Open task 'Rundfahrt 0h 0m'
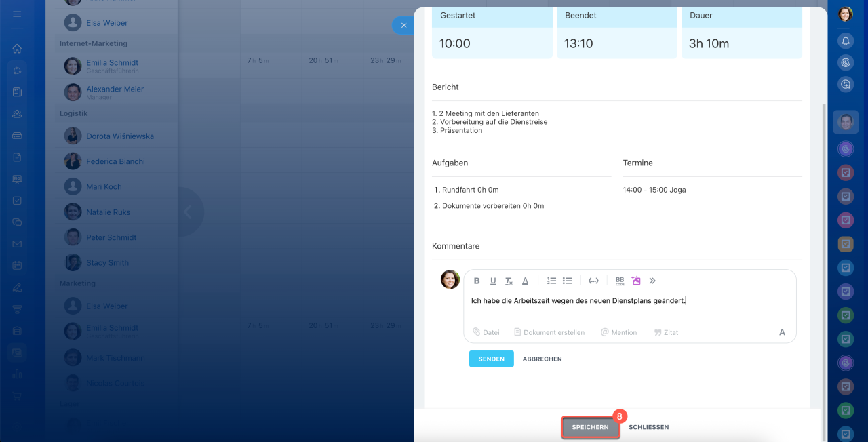This screenshot has height=442, width=868. click(x=470, y=190)
